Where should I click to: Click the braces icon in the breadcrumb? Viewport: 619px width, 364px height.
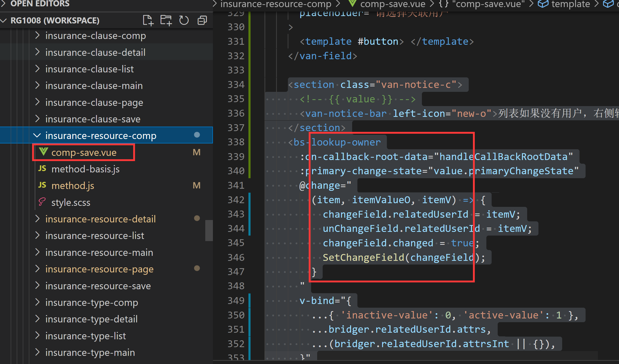[x=444, y=4]
